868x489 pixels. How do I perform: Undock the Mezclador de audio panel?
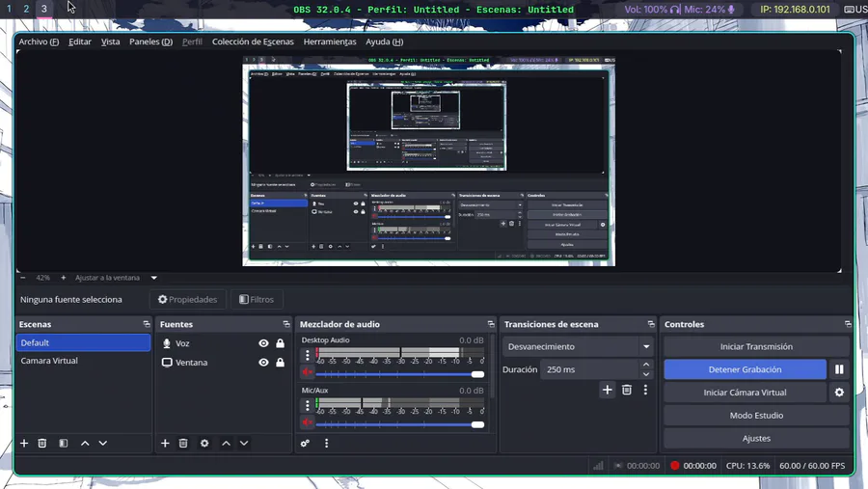491,324
